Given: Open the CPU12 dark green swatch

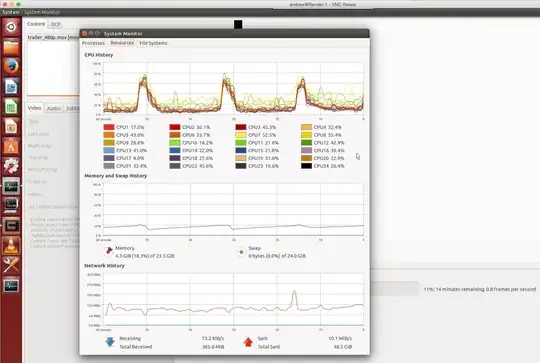Looking at the screenshot, I should coord(307,143).
